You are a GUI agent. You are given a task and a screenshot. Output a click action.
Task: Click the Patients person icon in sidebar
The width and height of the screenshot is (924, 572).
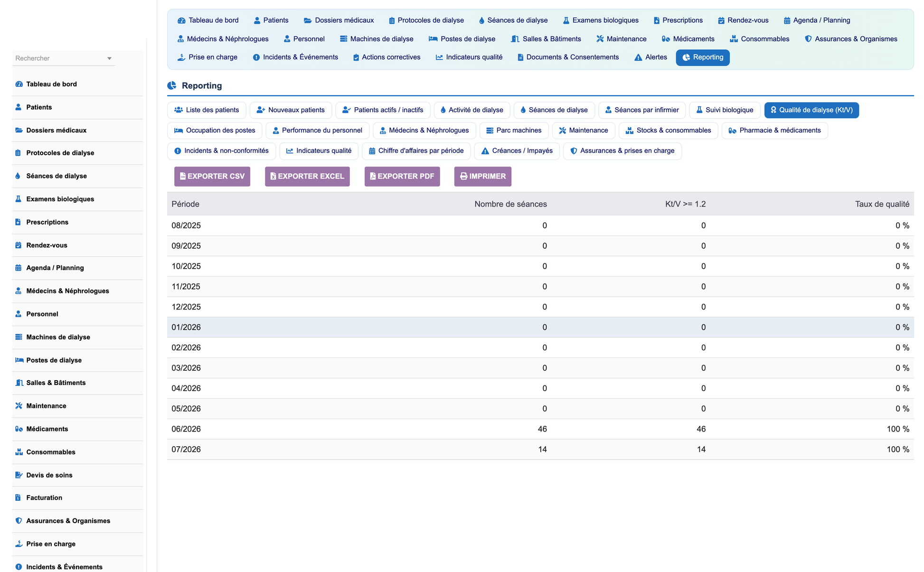coord(19,107)
